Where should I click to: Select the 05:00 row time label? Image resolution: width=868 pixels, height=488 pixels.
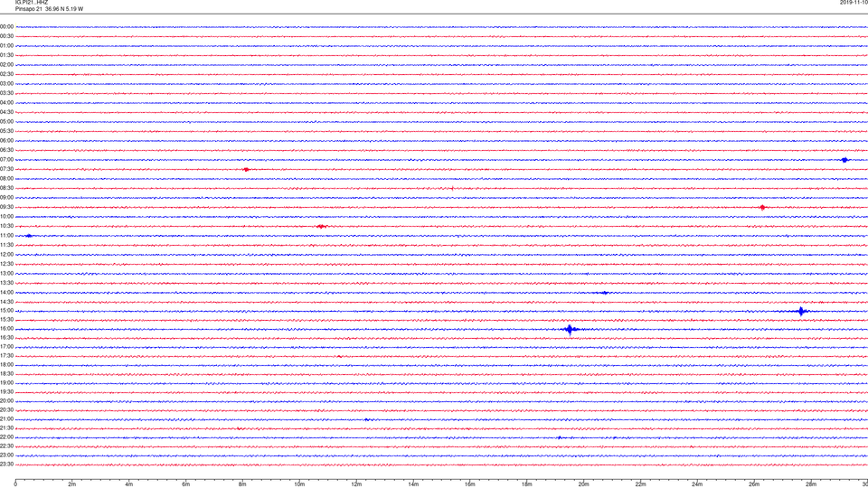pyautogui.click(x=6, y=122)
